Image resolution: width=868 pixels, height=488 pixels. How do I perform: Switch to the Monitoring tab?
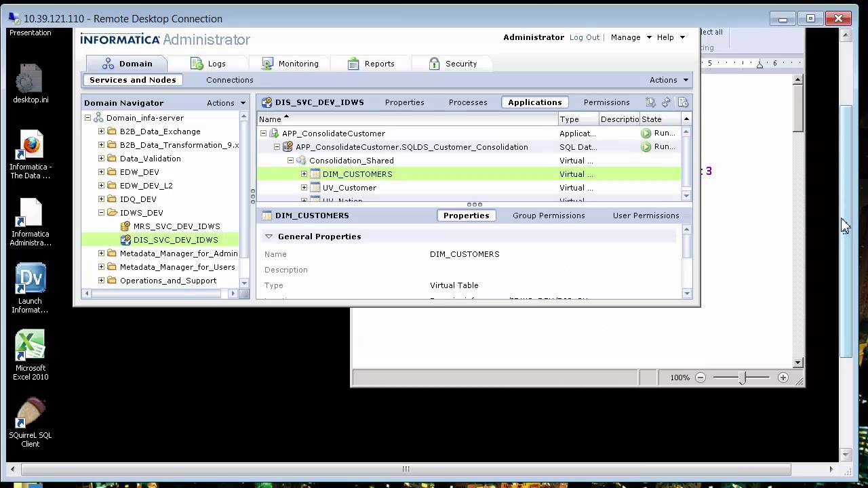(x=290, y=64)
